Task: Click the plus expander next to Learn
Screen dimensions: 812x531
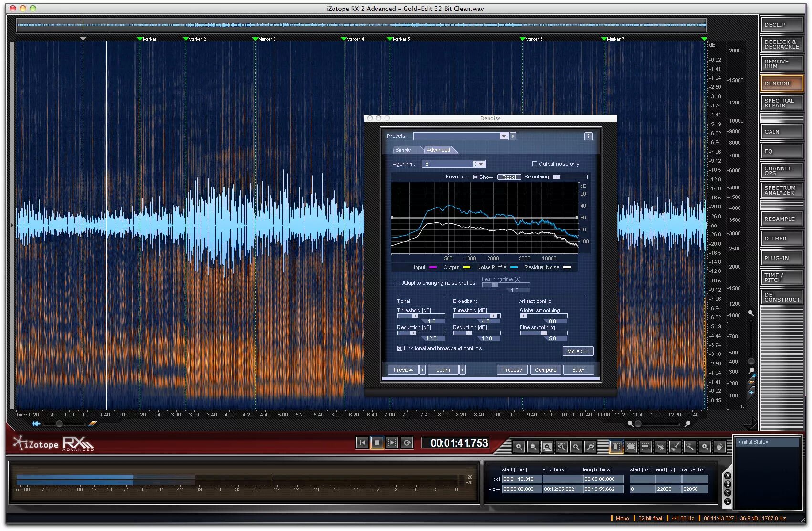Action: [462, 370]
